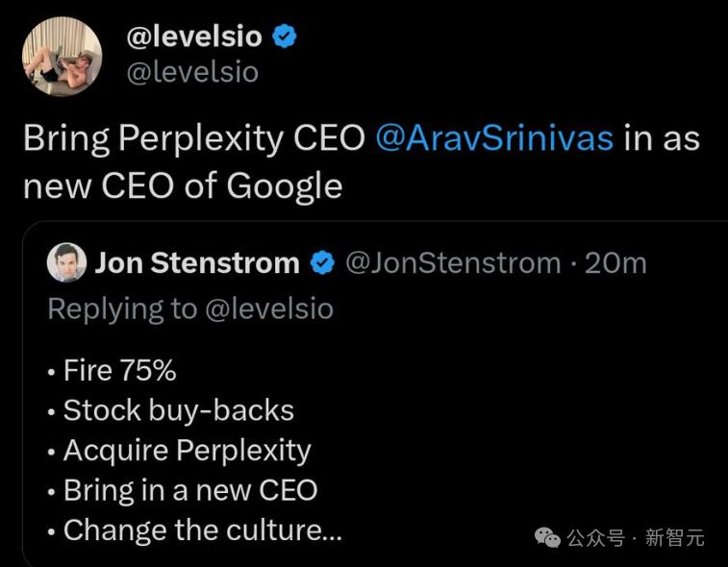Click "Replying to @levelsio" text
The image size is (728, 567).
point(190,308)
